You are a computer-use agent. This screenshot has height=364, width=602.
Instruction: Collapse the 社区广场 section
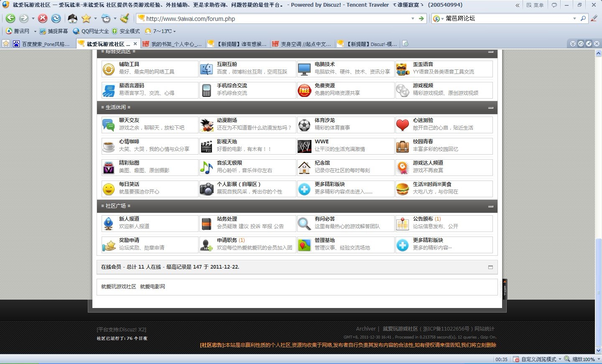point(490,206)
